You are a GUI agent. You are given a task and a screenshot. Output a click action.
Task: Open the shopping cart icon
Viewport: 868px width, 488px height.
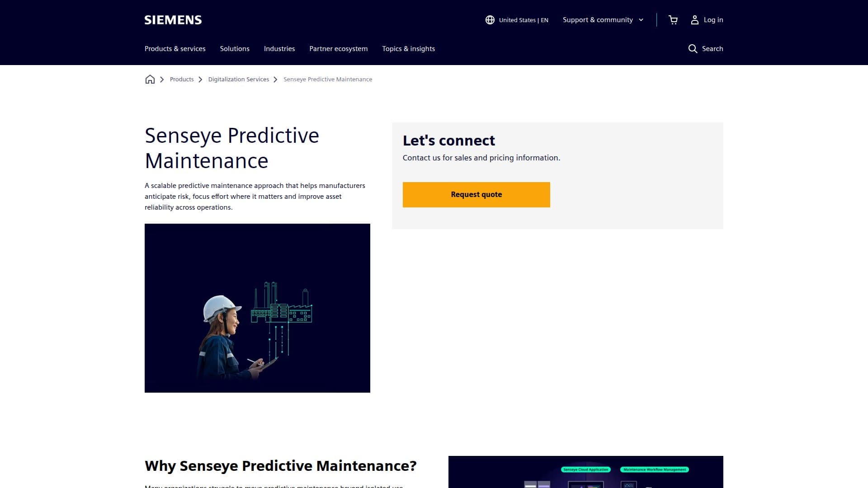point(673,20)
